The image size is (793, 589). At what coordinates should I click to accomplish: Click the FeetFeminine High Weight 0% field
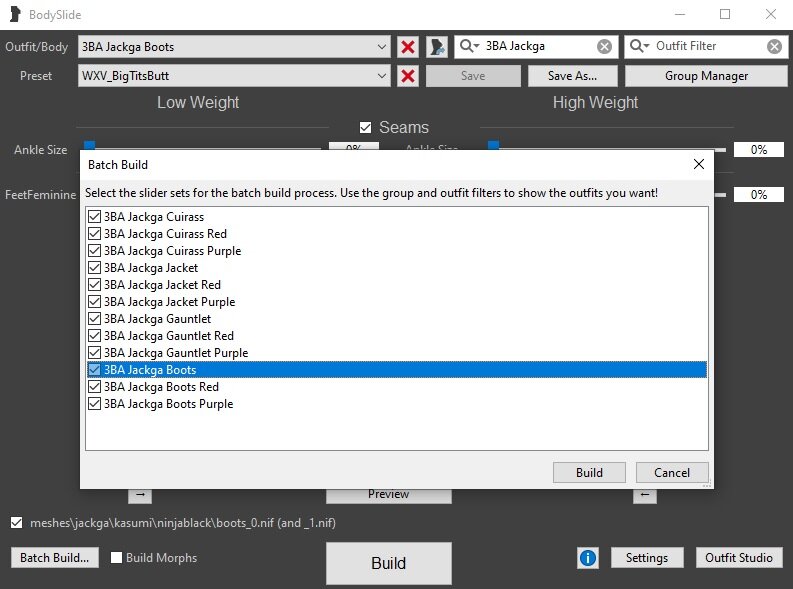(759, 195)
